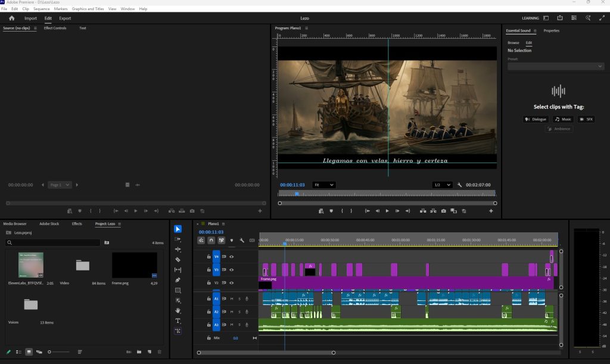Go to Home screen

pyautogui.click(x=12, y=18)
